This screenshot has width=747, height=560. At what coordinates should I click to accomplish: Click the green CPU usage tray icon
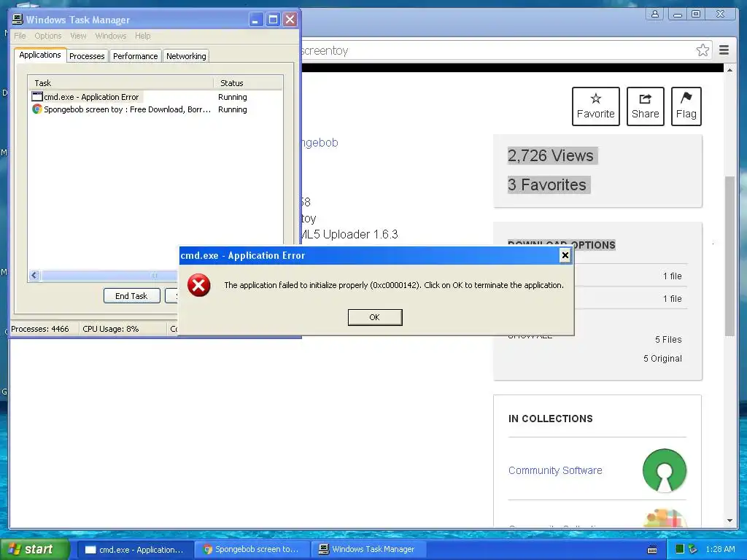(x=680, y=549)
